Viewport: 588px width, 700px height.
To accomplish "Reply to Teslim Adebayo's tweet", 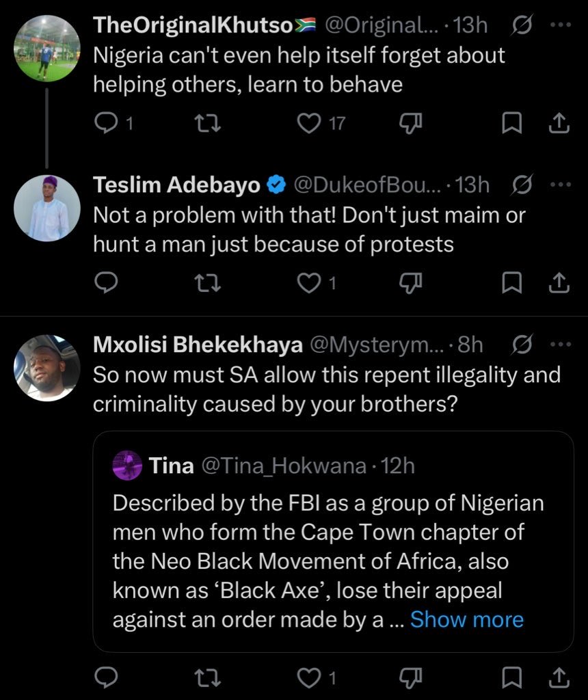I will point(105,282).
